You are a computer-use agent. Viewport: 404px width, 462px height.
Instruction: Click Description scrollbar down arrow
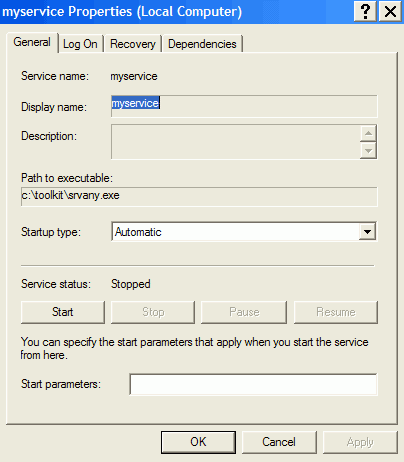pos(368,151)
